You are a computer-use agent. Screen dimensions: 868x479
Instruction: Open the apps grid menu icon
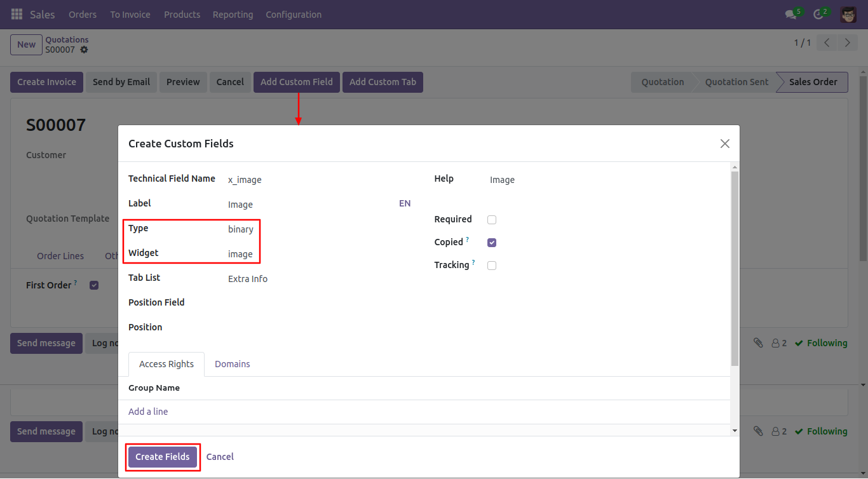(17, 14)
